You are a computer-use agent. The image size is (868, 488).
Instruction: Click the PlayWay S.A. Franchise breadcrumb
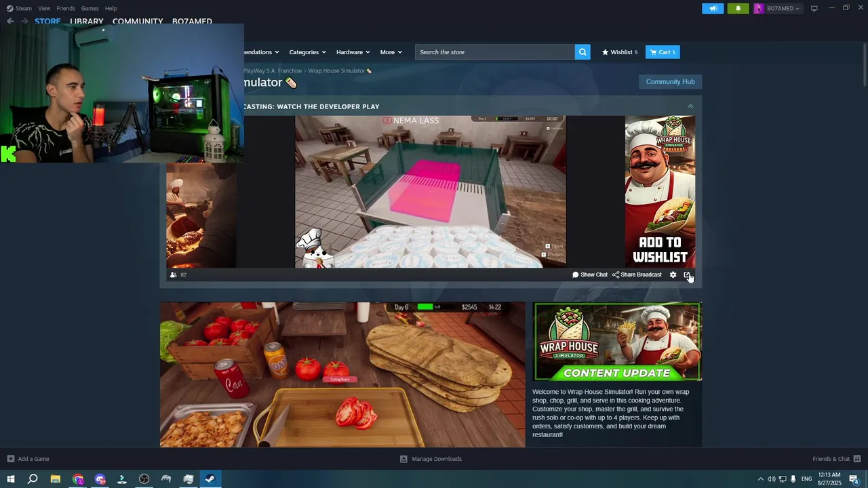tap(273, 70)
